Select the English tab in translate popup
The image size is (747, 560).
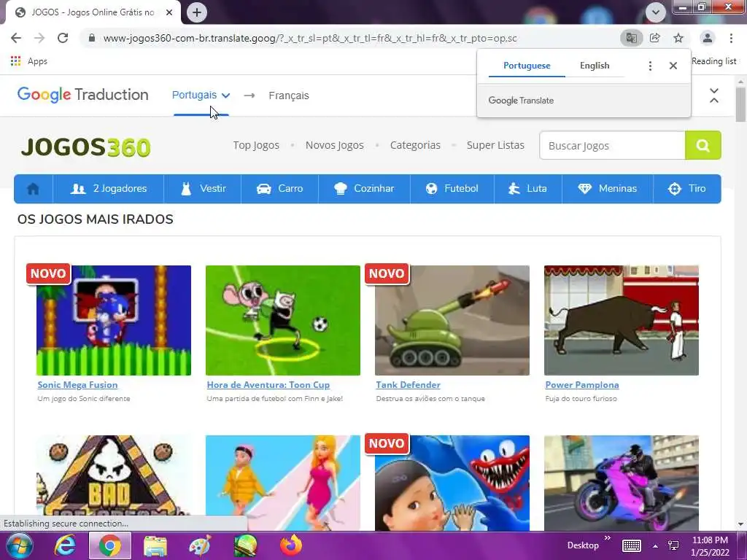point(595,66)
